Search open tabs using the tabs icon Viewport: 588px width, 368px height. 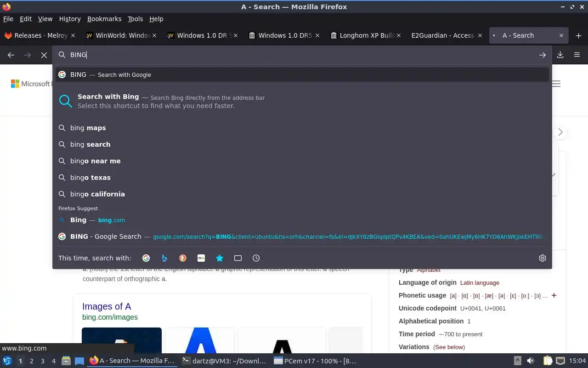point(238,258)
